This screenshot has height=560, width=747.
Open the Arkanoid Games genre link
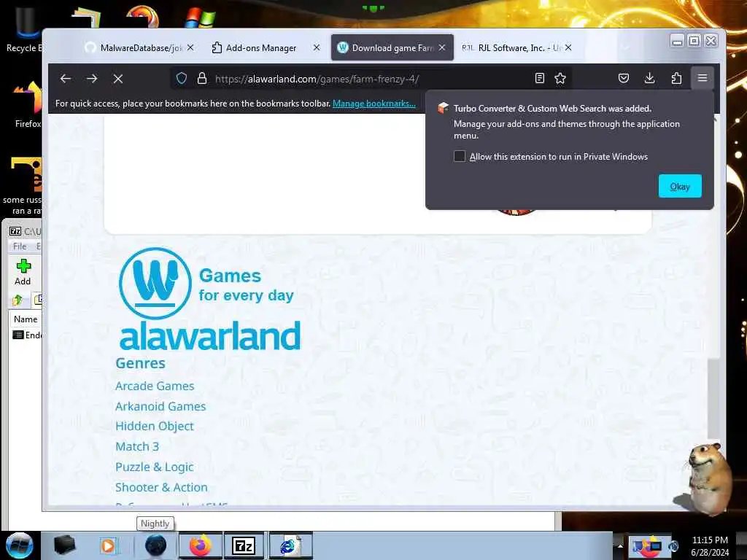(x=160, y=406)
